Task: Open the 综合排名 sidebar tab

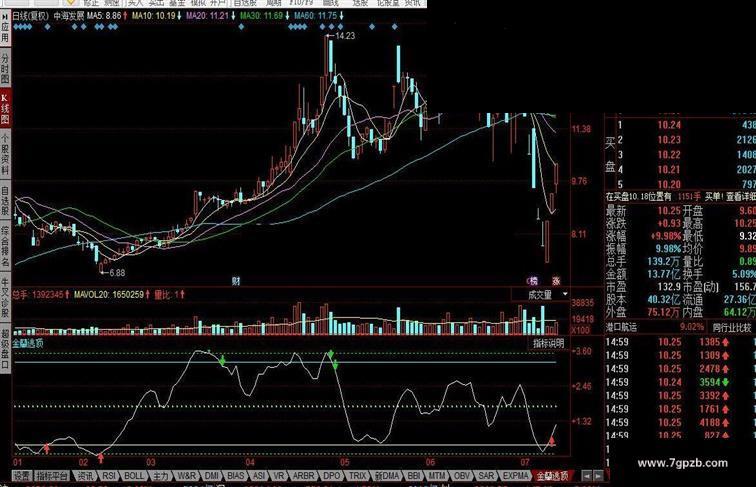Action: tap(5, 246)
